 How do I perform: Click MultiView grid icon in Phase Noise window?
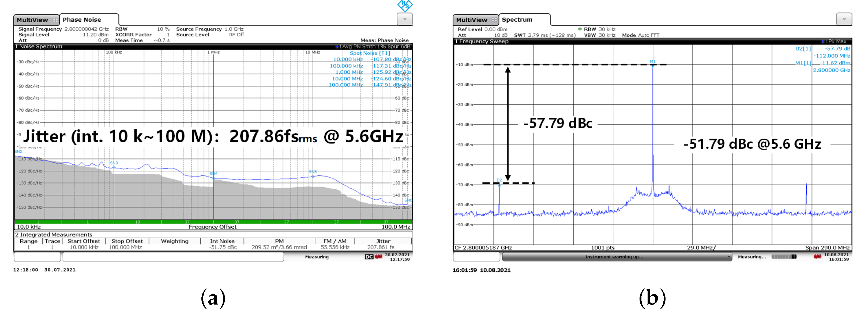[x=55, y=20]
